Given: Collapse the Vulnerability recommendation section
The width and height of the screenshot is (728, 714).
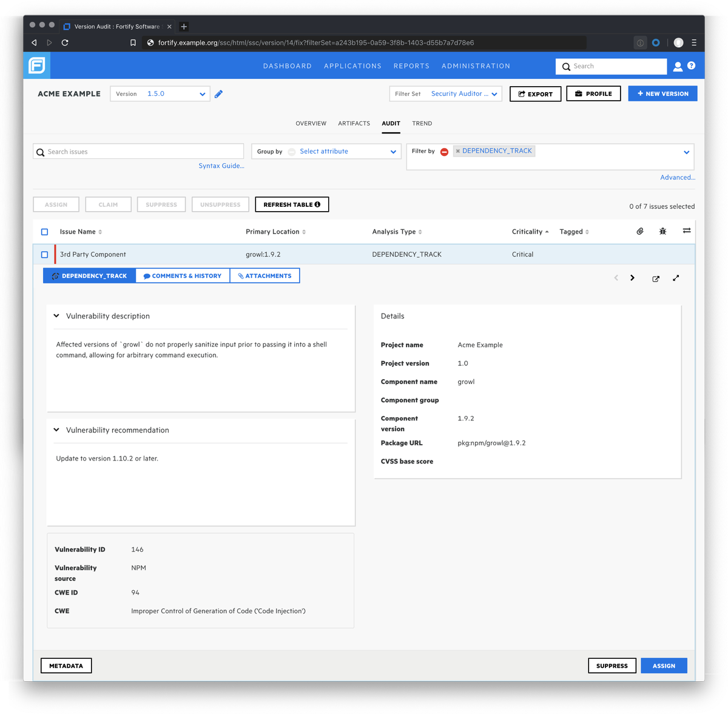Looking at the screenshot, I should click(x=56, y=430).
